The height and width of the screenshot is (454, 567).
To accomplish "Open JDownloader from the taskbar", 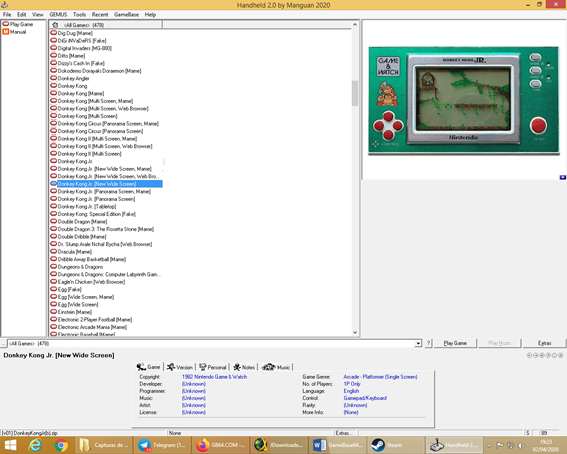I will 278,445.
